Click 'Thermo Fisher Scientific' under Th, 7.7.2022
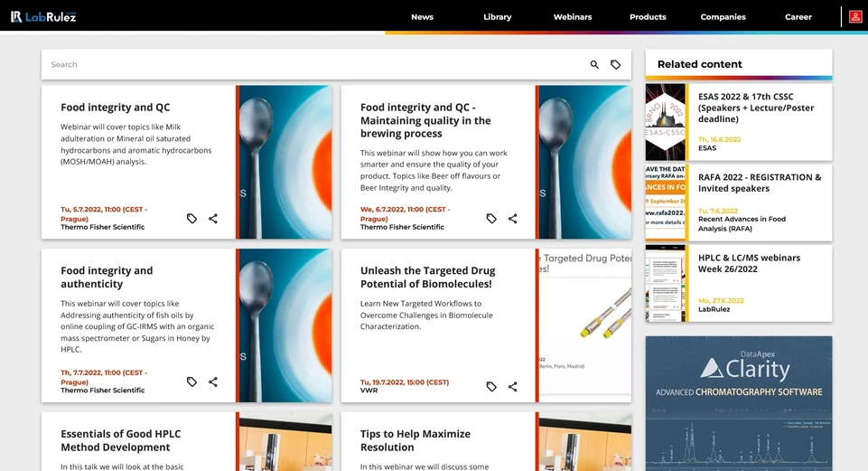 102,391
